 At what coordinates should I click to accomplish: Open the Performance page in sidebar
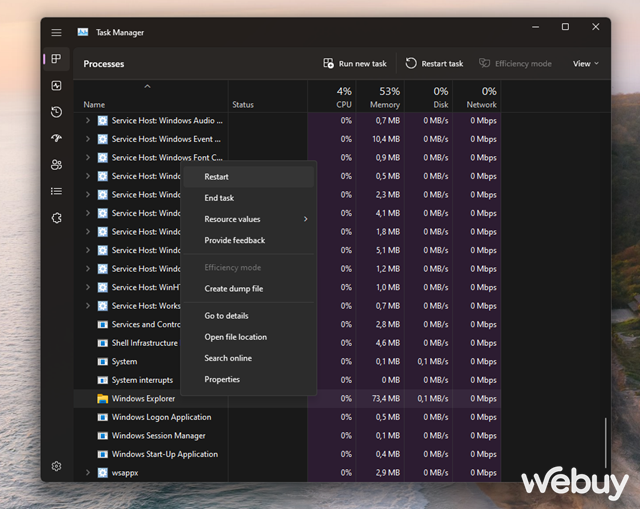pos(56,85)
